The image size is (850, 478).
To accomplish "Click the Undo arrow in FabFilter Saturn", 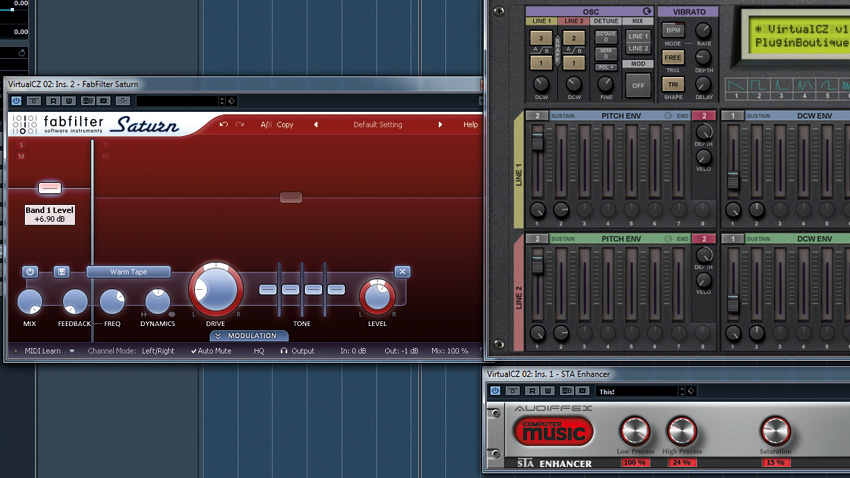I will click(x=223, y=125).
